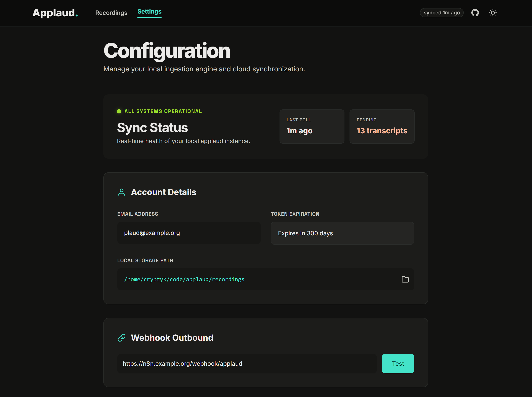532x397 pixels.
Task: Click the 'Account Details' heading
Action: [163, 192]
